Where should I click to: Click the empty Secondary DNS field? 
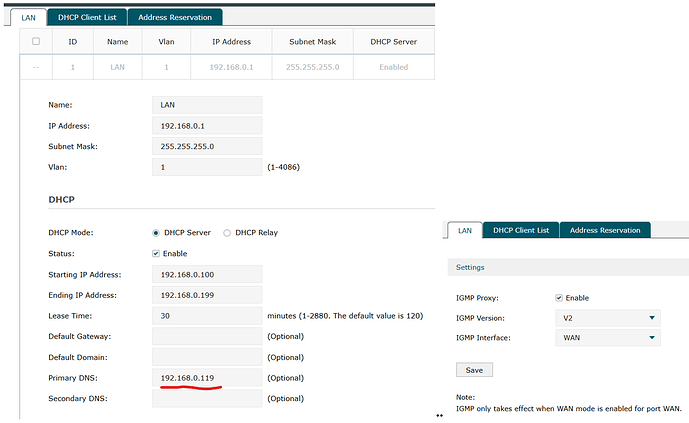pos(207,398)
